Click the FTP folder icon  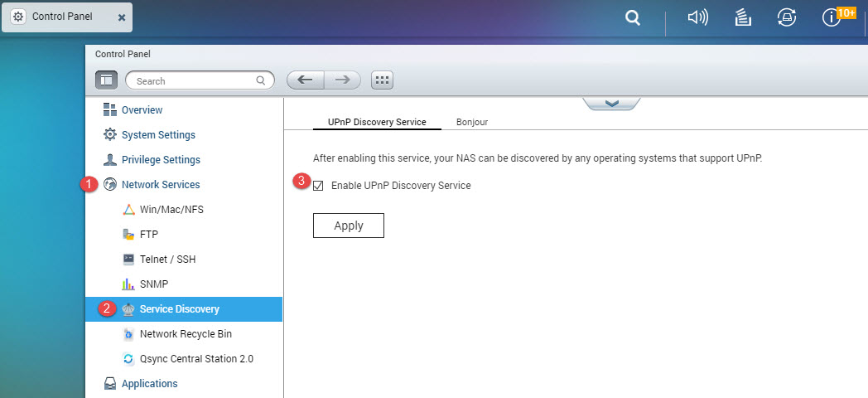(128, 235)
